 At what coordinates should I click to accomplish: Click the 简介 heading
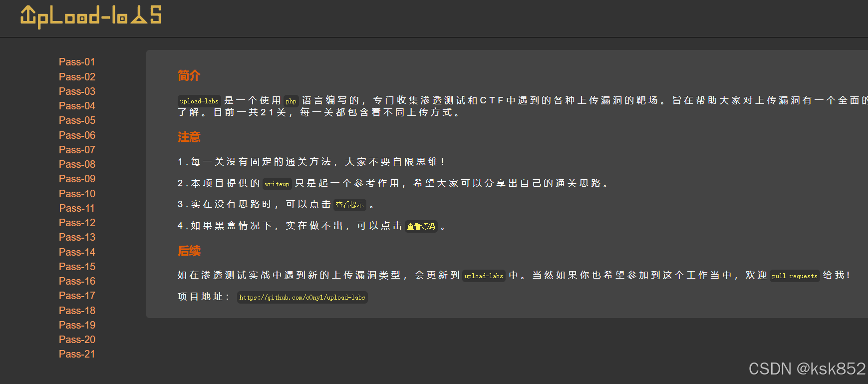(x=189, y=75)
